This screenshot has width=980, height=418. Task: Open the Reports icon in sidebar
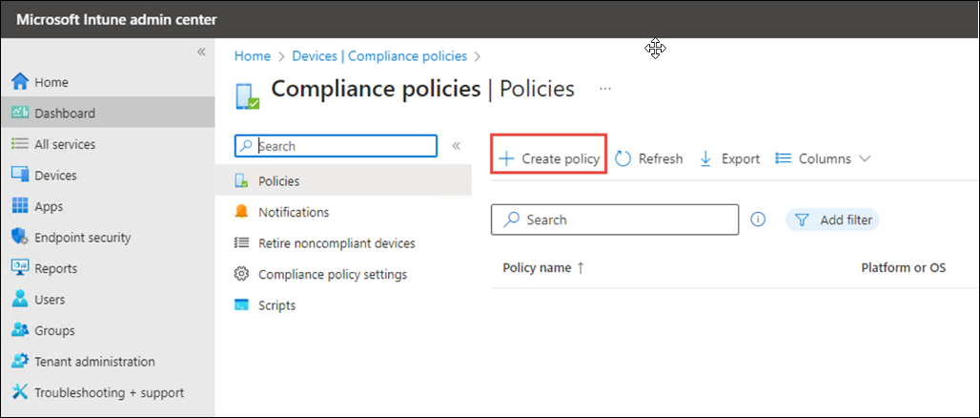point(19,268)
